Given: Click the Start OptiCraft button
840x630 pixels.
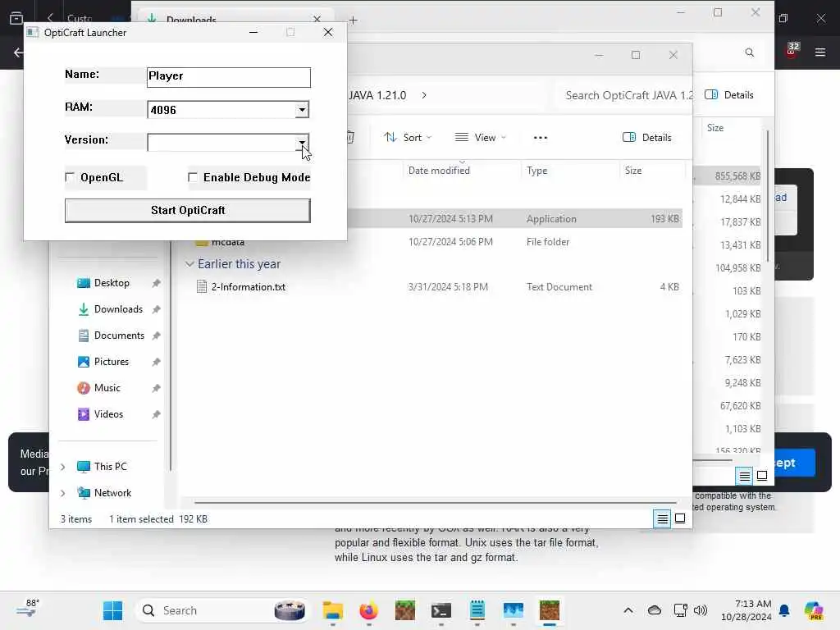Looking at the screenshot, I should click(188, 211).
